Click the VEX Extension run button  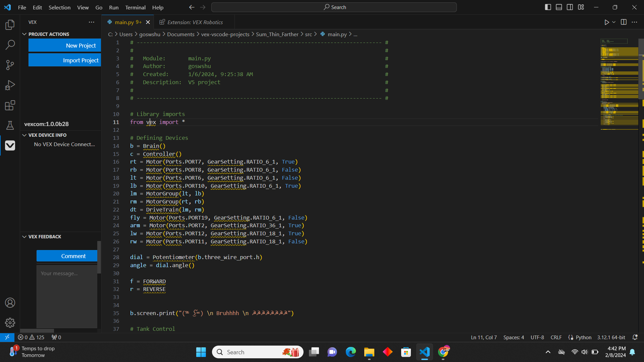(606, 22)
